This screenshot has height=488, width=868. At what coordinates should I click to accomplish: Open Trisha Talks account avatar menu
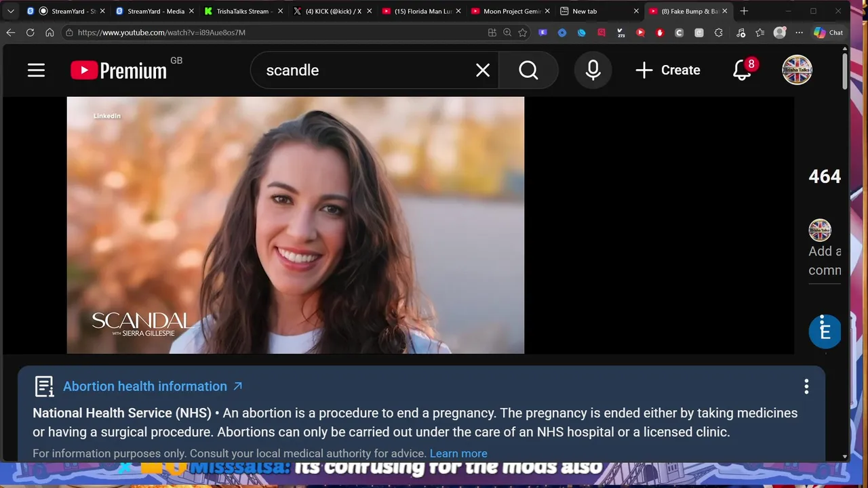pyautogui.click(x=797, y=70)
